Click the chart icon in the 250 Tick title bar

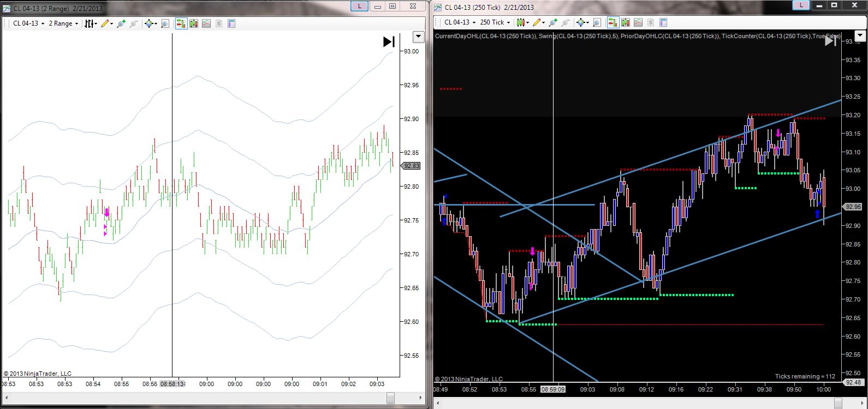438,7
